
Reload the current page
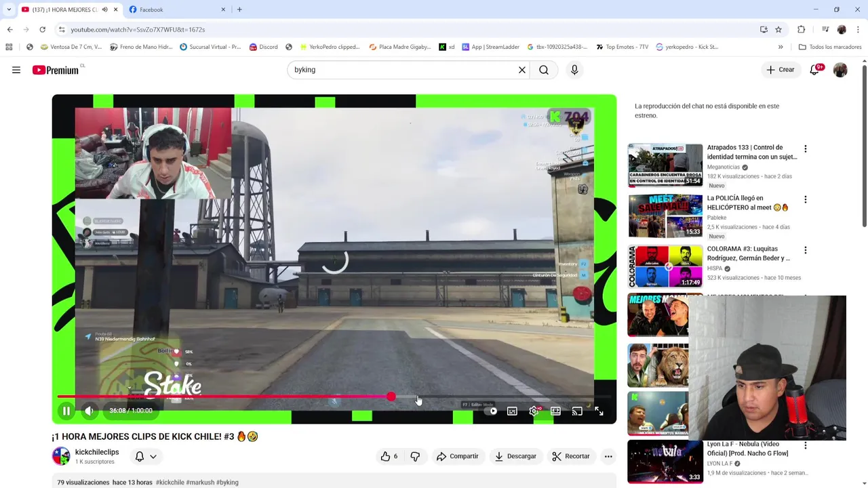pos(42,29)
